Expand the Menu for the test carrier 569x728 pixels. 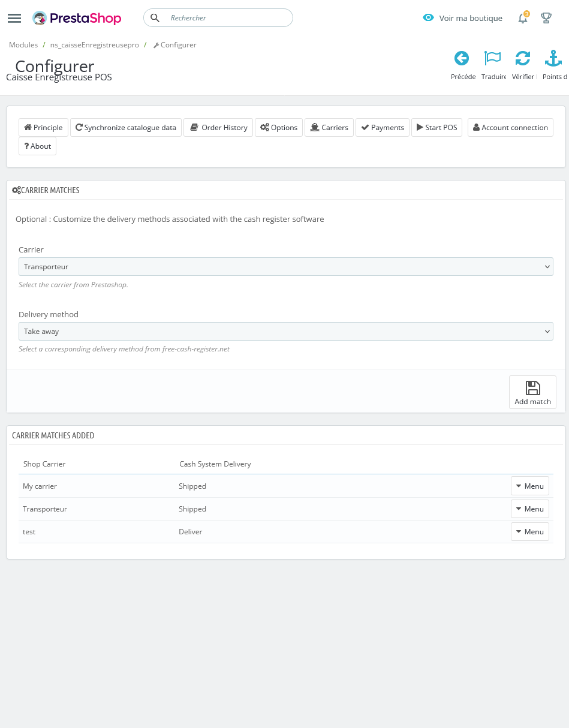(x=529, y=531)
